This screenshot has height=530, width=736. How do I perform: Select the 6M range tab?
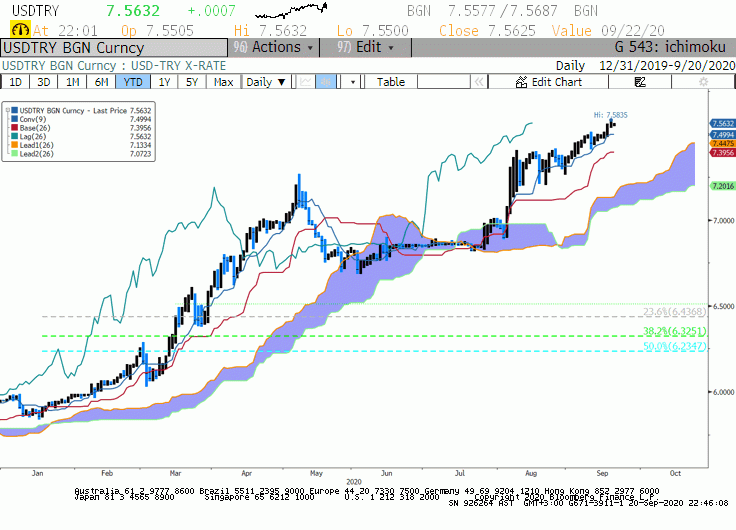click(101, 82)
